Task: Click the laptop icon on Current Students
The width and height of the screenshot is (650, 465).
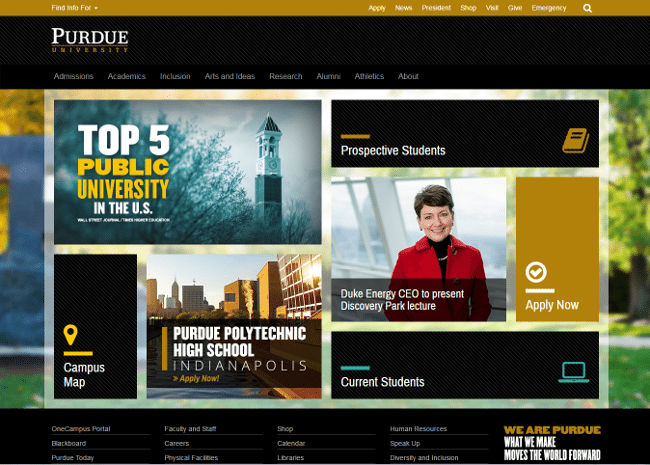Action: (574, 372)
